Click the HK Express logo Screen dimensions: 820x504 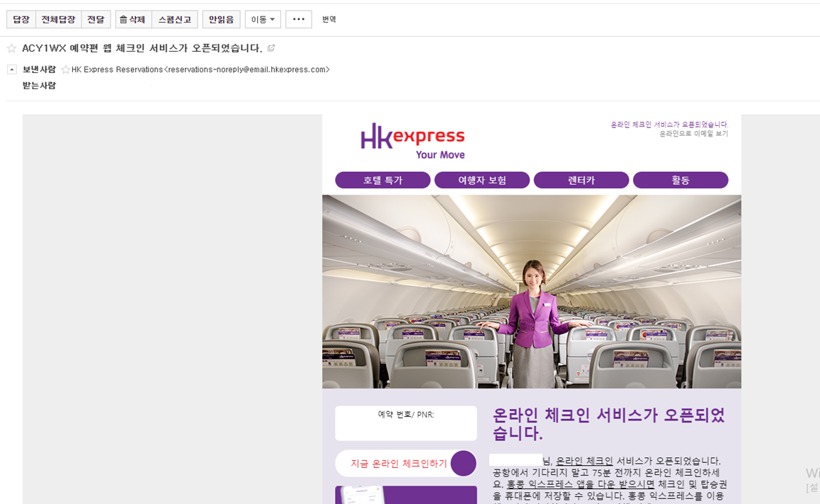coord(413,141)
